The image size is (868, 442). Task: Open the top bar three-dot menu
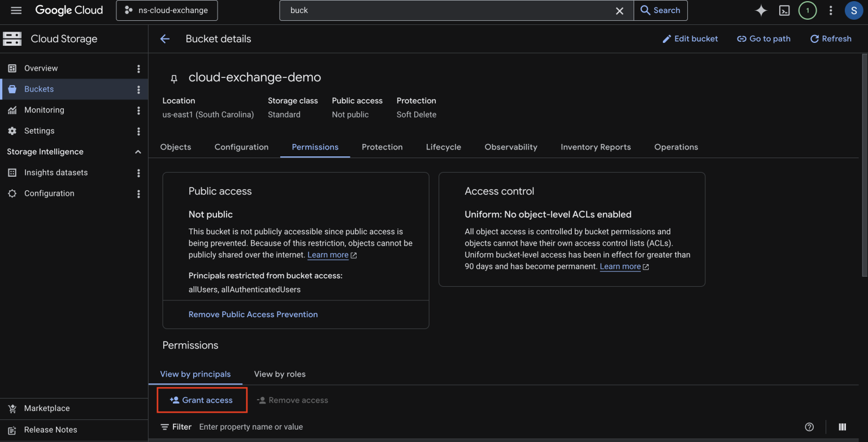point(831,11)
